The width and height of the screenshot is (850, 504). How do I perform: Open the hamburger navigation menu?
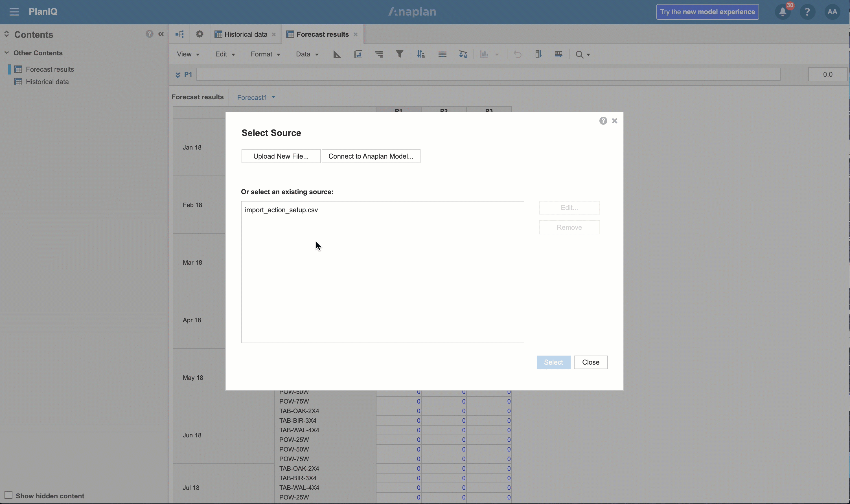click(x=14, y=12)
